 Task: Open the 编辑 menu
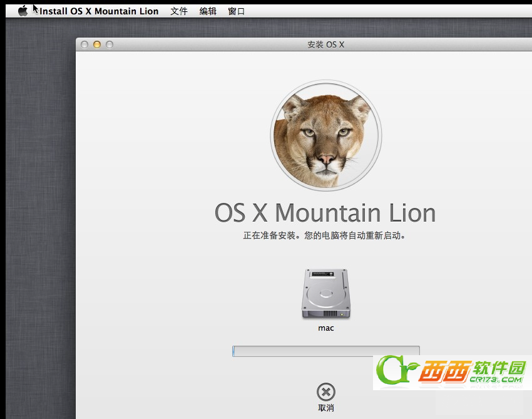(x=208, y=11)
